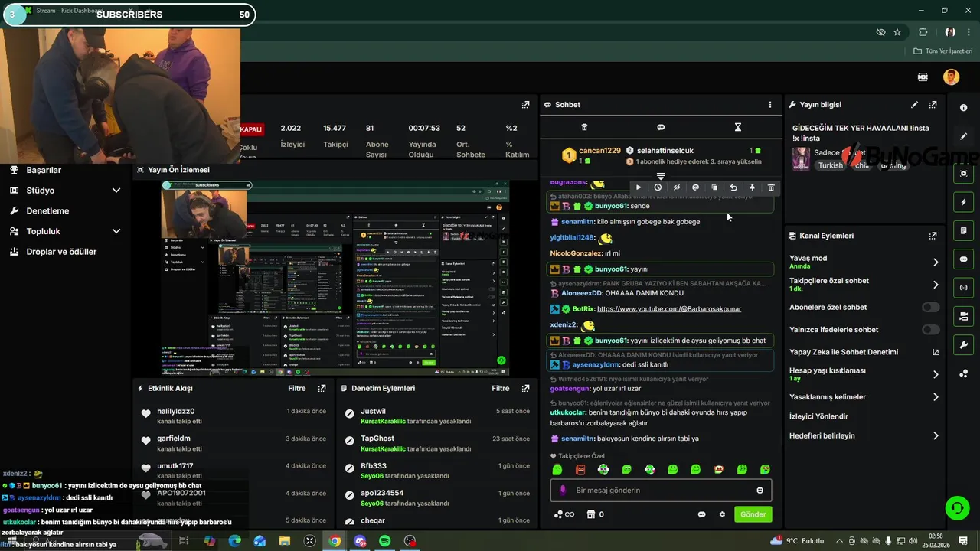Image resolution: width=980 pixels, height=551 pixels.
Task: Click the Gönder send button
Action: point(753,514)
